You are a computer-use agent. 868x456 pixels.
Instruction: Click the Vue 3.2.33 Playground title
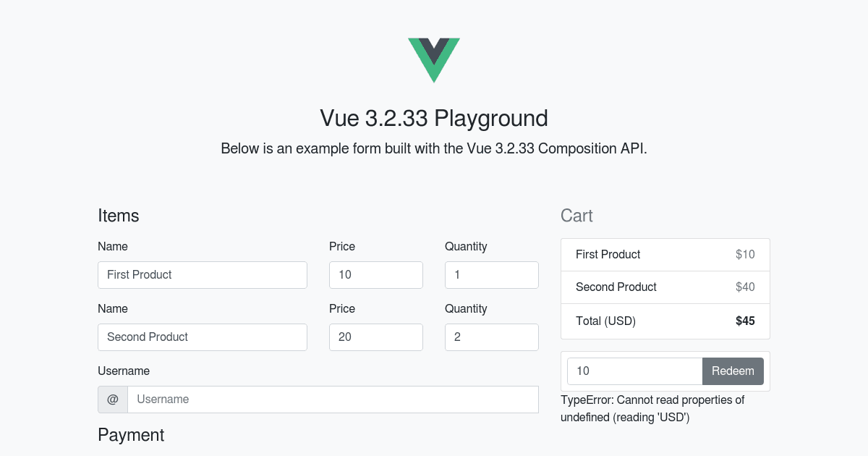pos(434,118)
